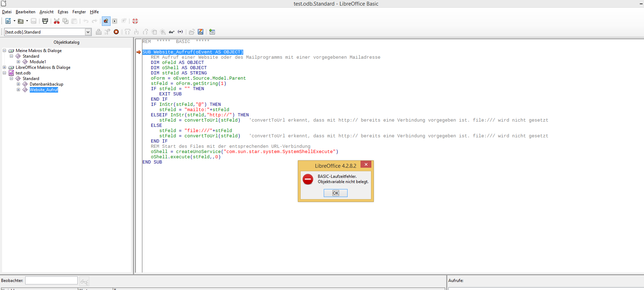Image resolution: width=644 pixels, height=290 pixels.
Task: Click the Insert BASIC Source folder icon
Action: click(x=192, y=32)
